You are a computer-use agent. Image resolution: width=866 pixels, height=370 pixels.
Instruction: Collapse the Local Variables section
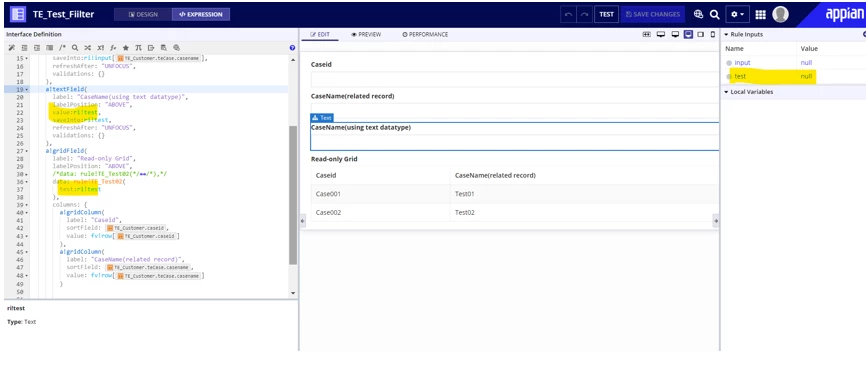click(726, 92)
